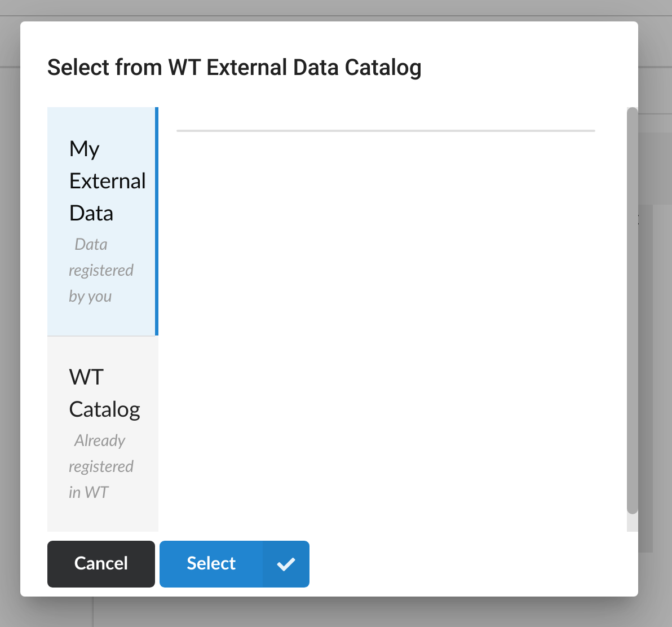This screenshot has width=672, height=627.
Task: Click the dialog title text
Action: (x=235, y=67)
